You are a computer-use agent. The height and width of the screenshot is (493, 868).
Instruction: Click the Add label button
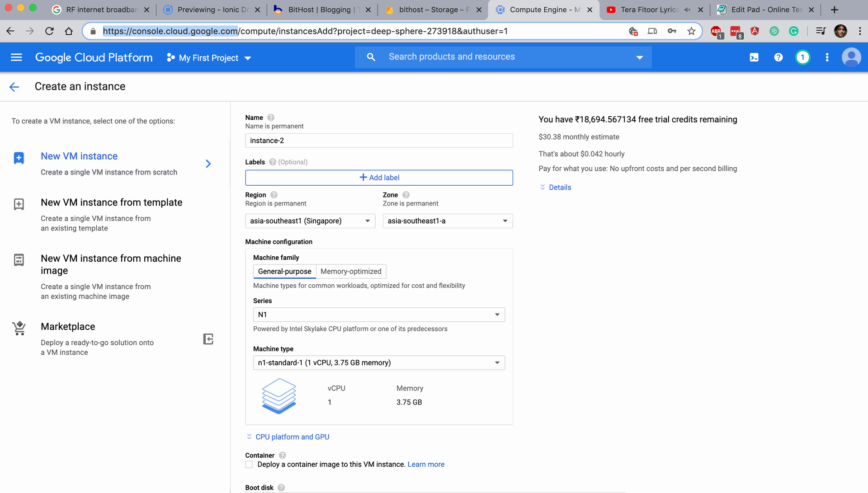pyautogui.click(x=379, y=178)
